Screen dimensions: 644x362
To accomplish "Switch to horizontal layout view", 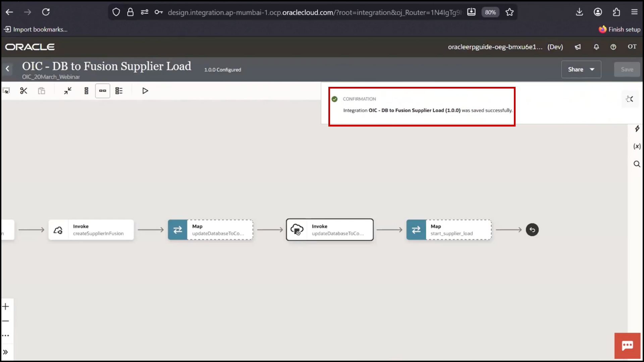I will (103, 91).
